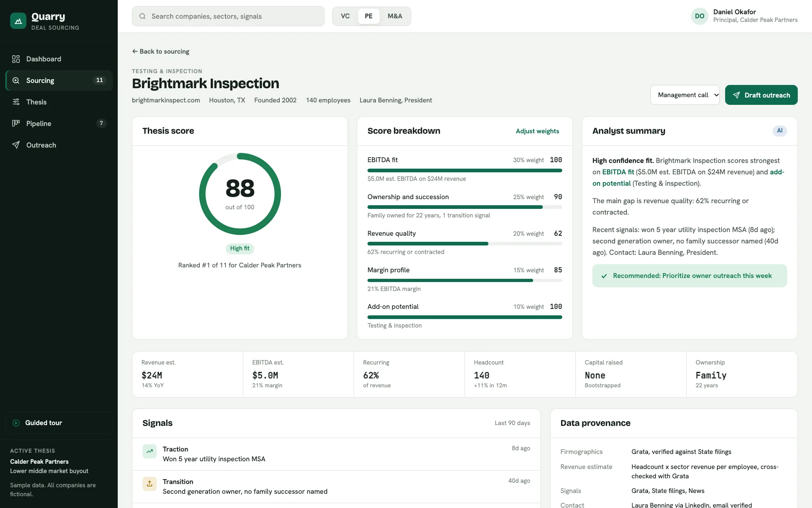
Task: Open Thesis from the sidebar
Action: 59,102
